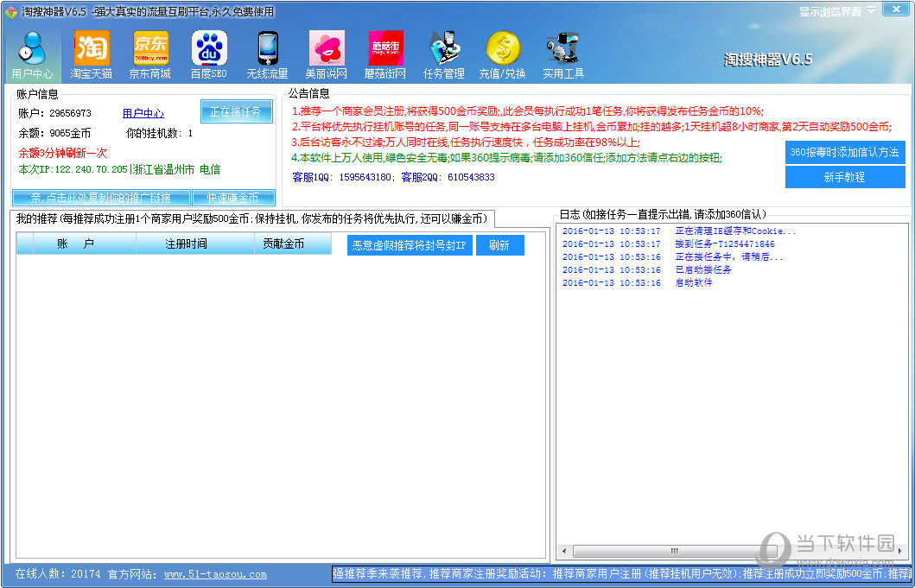Open the 用户中心 blue hyperlink

point(143,114)
